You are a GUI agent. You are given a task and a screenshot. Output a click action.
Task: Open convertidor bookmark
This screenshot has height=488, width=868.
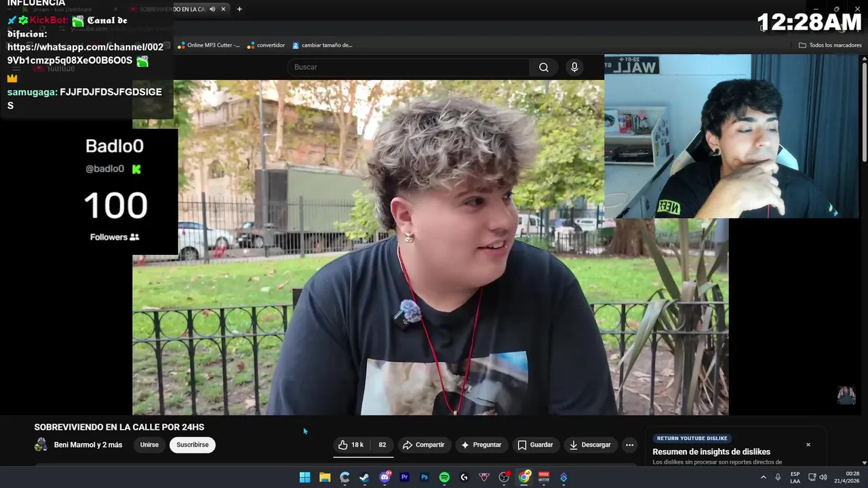point(266,45)
